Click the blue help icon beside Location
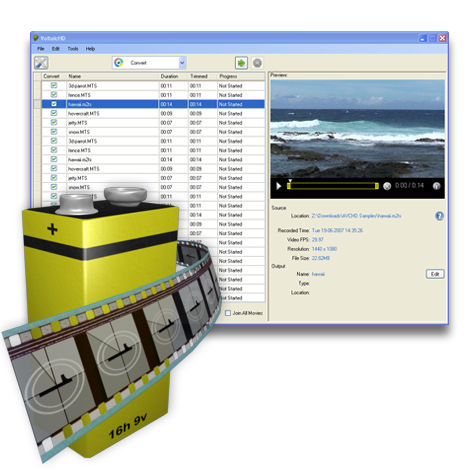Viewport: 466px width, 469px height. coord(439,216)
